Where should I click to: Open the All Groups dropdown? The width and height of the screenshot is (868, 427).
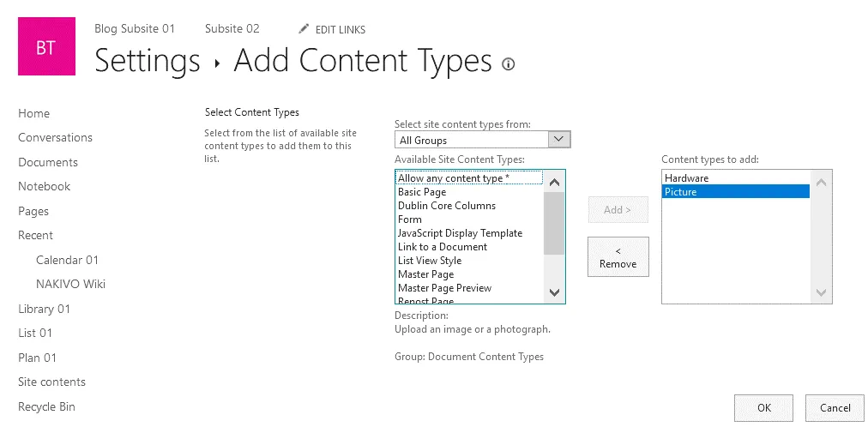click(x=482, y=140)
